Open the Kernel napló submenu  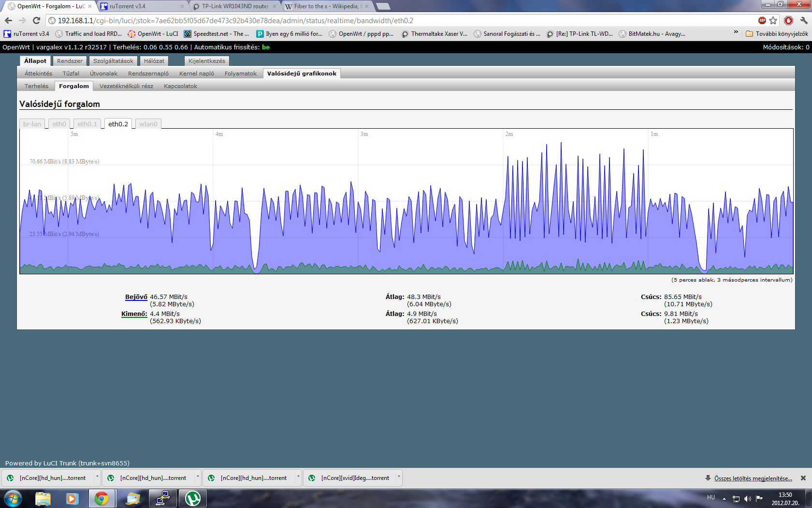pos(197,74)
